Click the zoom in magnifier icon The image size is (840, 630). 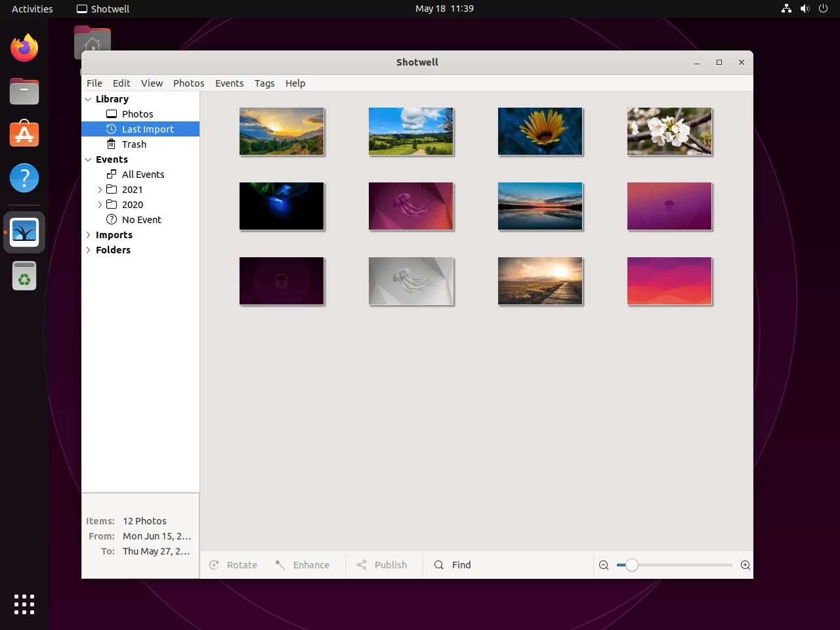pos(745,565)
